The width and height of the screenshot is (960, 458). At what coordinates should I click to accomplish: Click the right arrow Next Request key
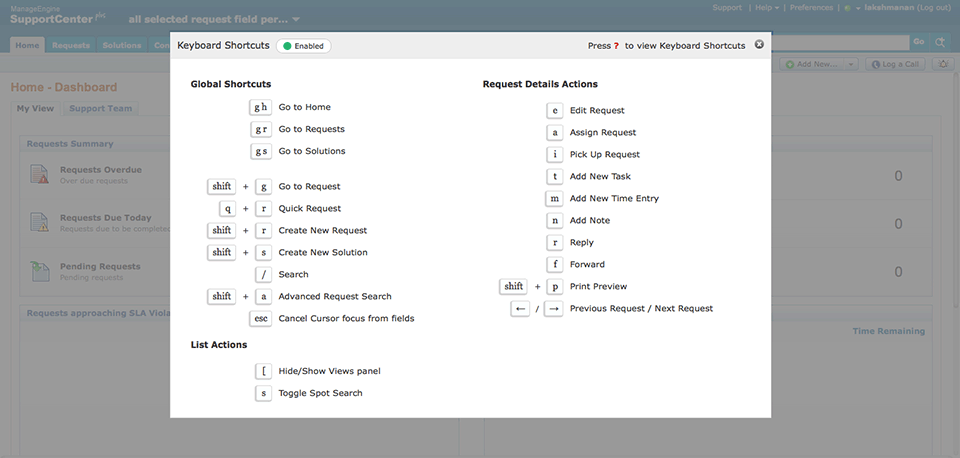pyautogui.click(x=553, y=309)
